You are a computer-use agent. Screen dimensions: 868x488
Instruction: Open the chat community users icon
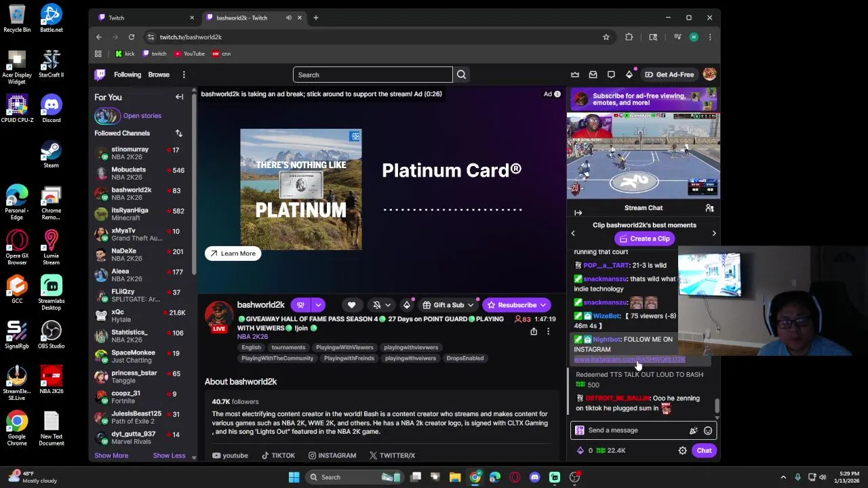709,208
